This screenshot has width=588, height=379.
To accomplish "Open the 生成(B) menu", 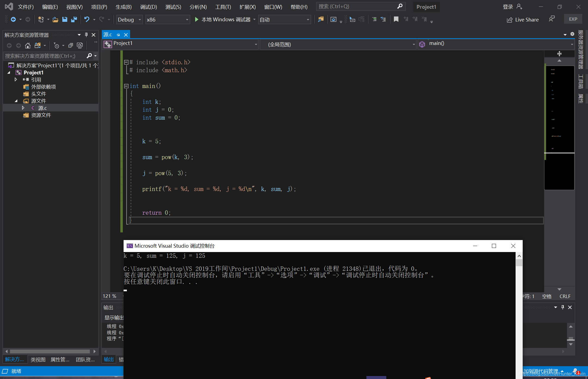I will pyautogui.click(x=124, y=7).
